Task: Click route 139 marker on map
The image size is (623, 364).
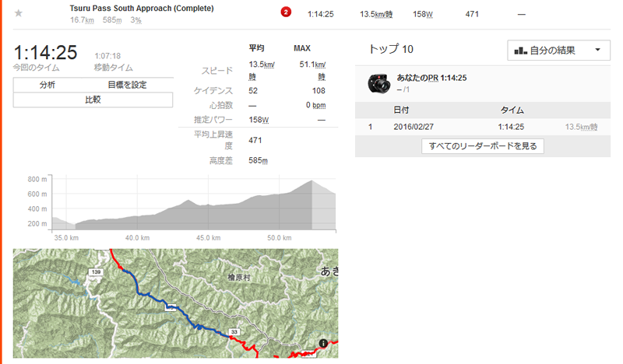Action: [96, 272]
